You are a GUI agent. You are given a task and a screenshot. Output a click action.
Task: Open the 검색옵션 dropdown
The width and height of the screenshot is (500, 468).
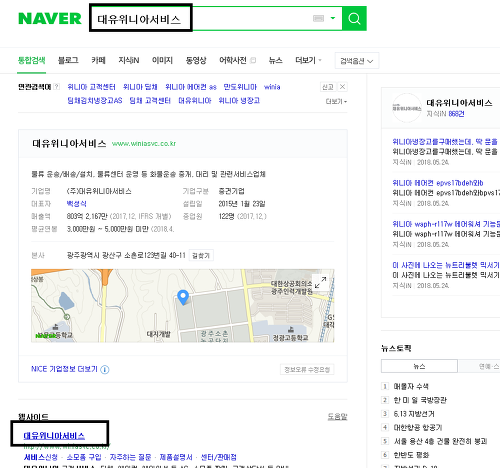click(x=357, y=61)
